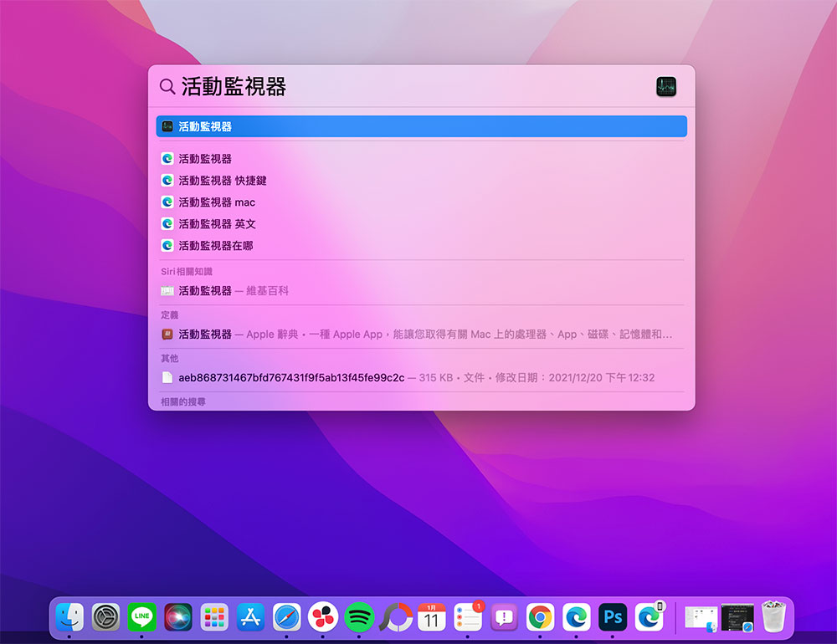Open the red-and-black dots app in the Dock
The width and height of the screenshot is (837, 644).
(323, 617)
